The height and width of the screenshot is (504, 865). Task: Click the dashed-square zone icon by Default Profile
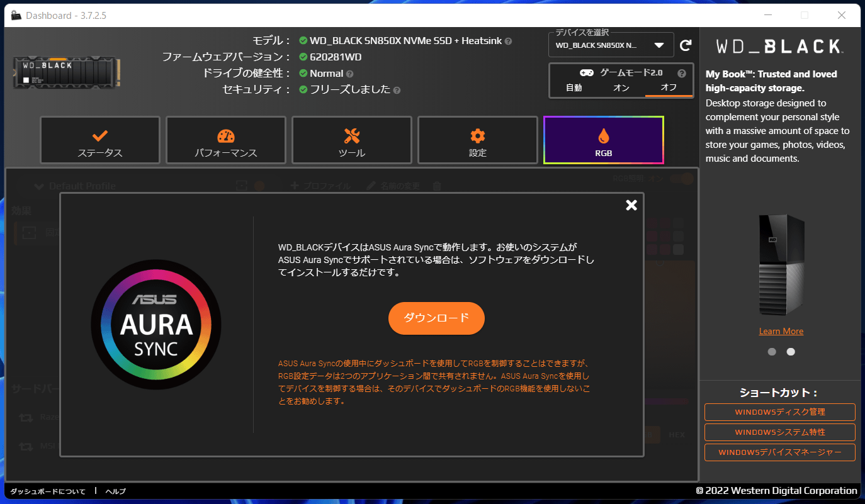point(241,186)
